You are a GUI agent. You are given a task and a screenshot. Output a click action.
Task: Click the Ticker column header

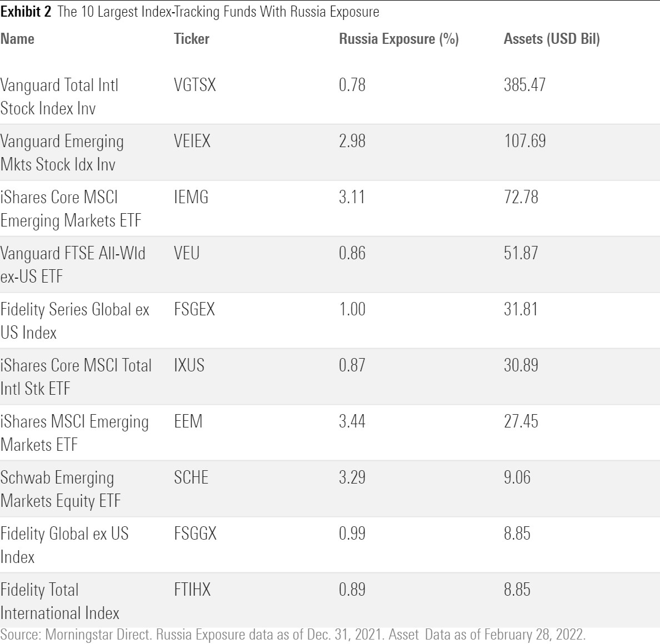click(x=191, y=39)
